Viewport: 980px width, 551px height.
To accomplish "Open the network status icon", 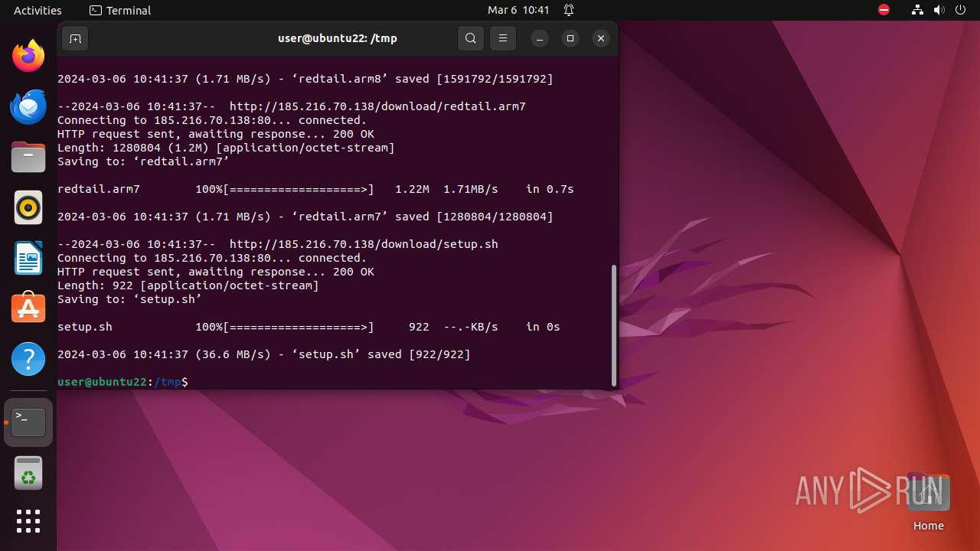I will tap(918, 10).
